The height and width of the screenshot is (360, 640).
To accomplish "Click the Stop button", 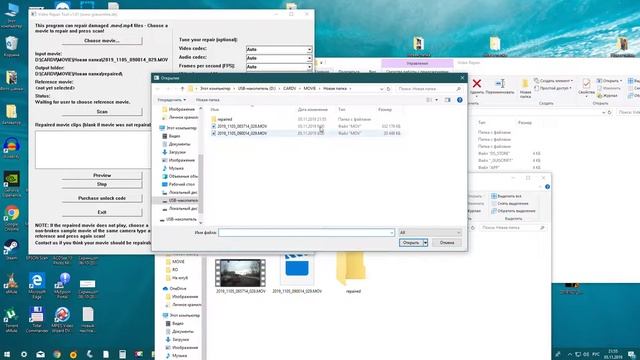I will [102, 184].
